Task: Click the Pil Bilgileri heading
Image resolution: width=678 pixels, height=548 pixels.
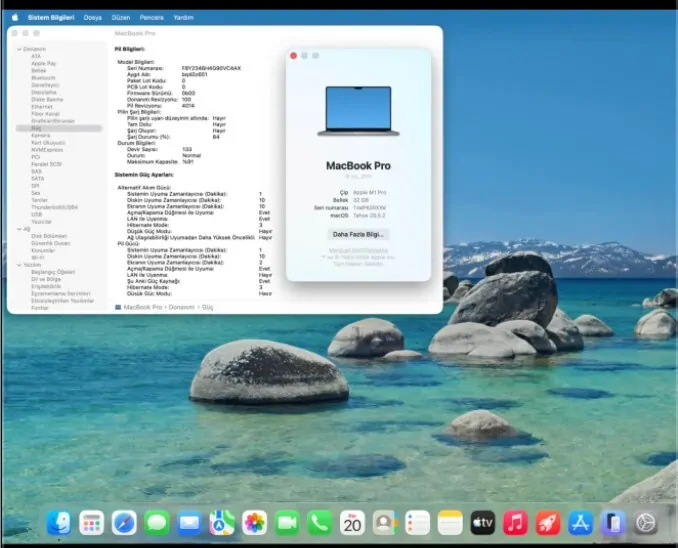Action: point(130,49)
